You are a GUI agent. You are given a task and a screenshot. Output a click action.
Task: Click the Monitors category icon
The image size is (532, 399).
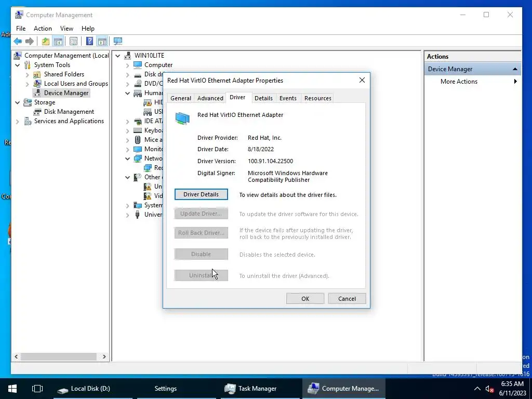point(137,149)
